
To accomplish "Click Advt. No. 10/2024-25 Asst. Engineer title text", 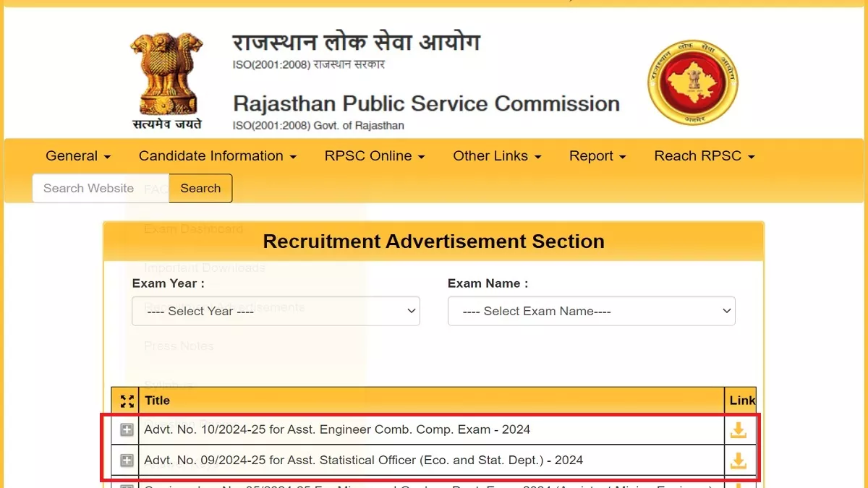I will tap(337, 429).
